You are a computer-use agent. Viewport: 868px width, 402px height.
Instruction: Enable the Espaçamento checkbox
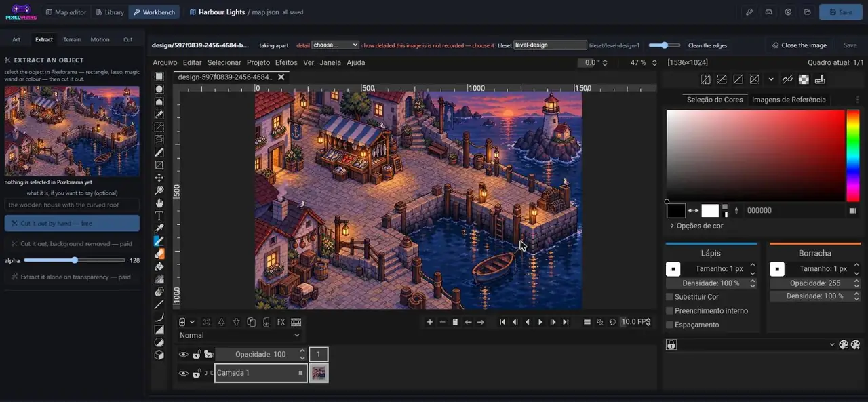click(670, 325)
